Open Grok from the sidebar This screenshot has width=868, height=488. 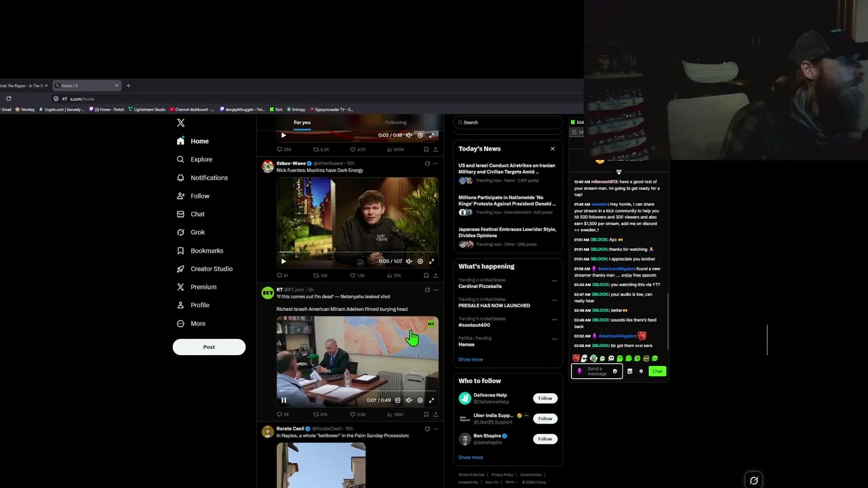pyautogui.click(x=191, y=232)
